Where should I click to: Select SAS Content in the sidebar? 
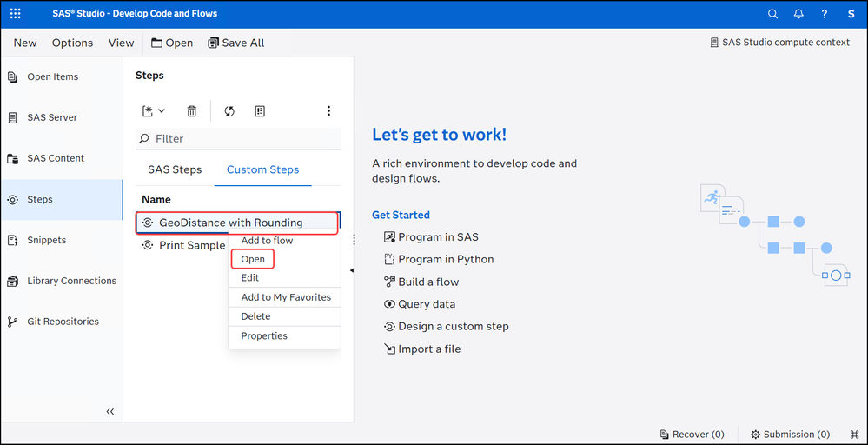pos(62,158)
